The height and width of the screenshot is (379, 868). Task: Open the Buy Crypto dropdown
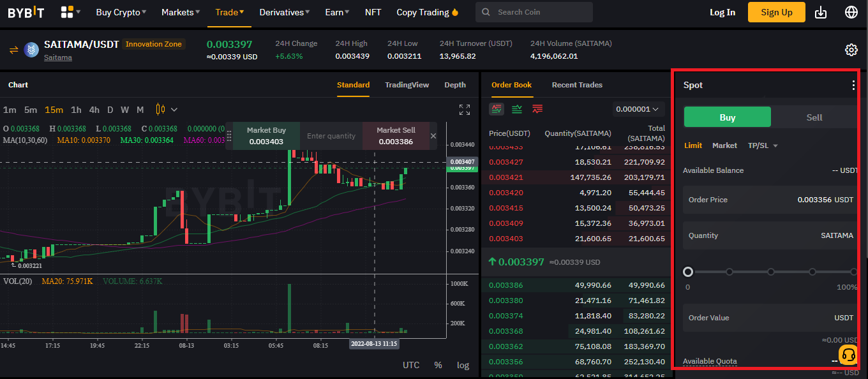click(x=121, y=12)
